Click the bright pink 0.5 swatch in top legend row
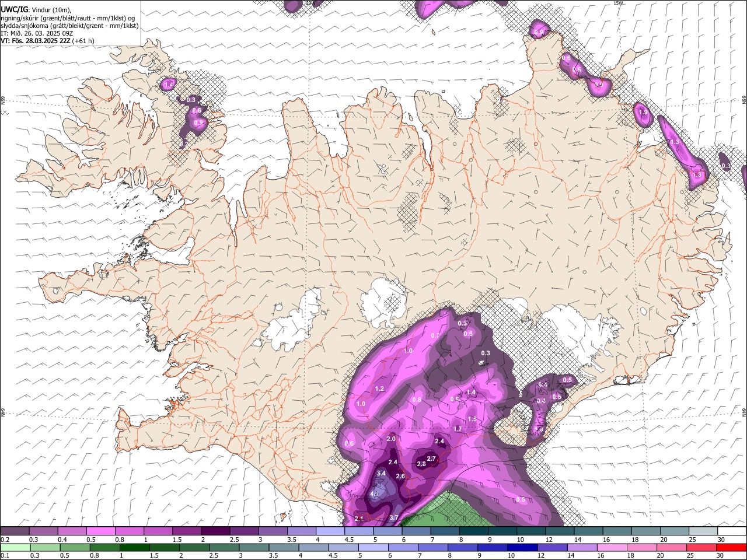Image resolution: width=747 pixels, height=560 pixels. 100,531
